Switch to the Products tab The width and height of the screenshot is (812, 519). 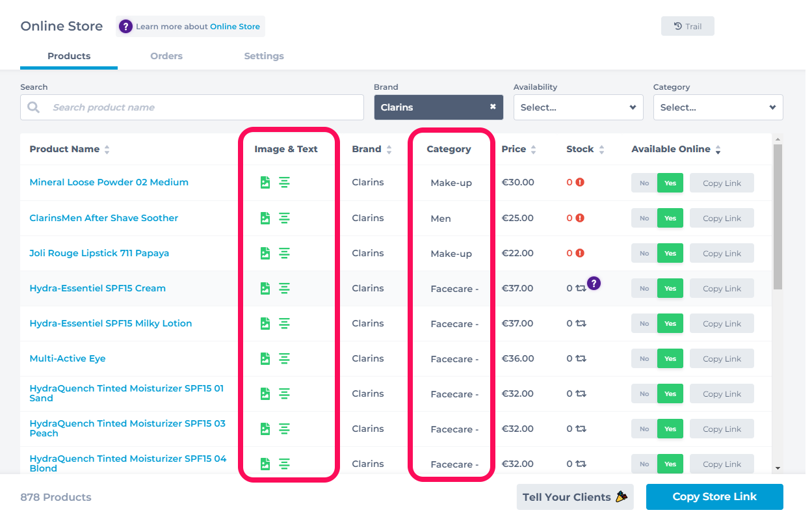tap(69, 56)
